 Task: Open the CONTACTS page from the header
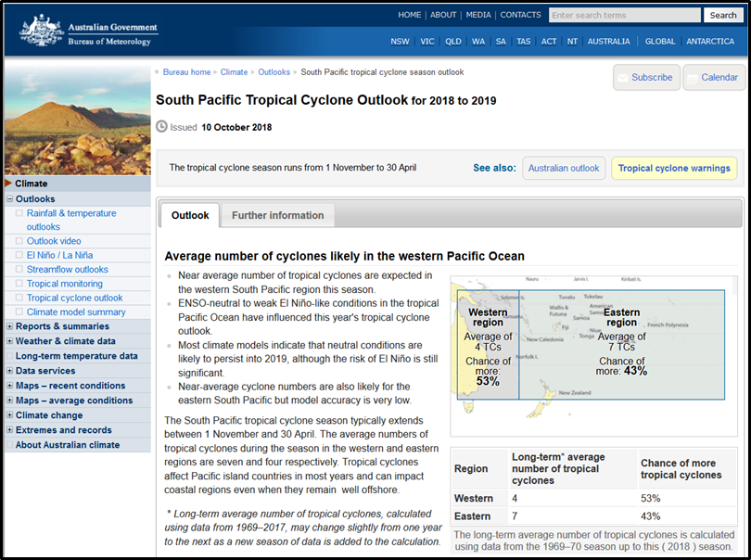click(520, 14)
